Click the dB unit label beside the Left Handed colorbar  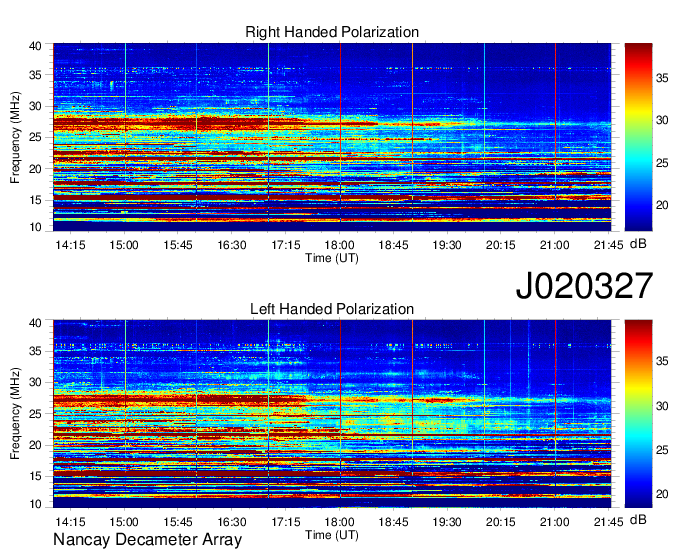coord(638,519)
